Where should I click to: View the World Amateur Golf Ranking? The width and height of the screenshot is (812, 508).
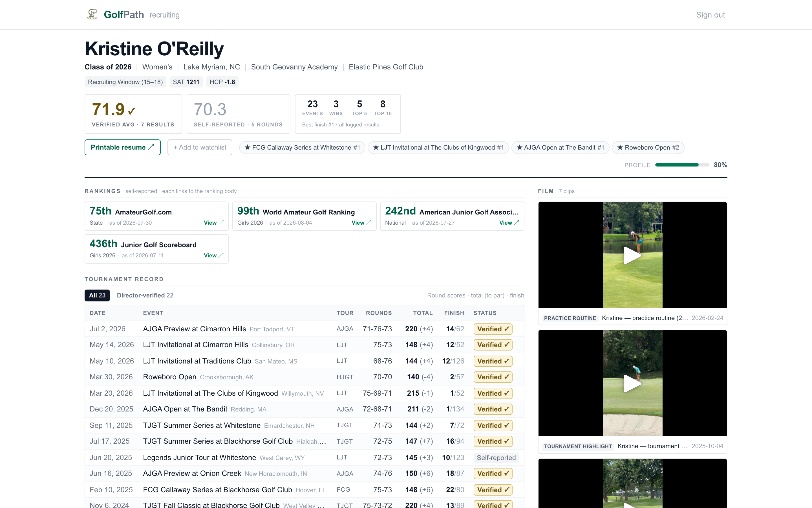click(x=361, y=223)
